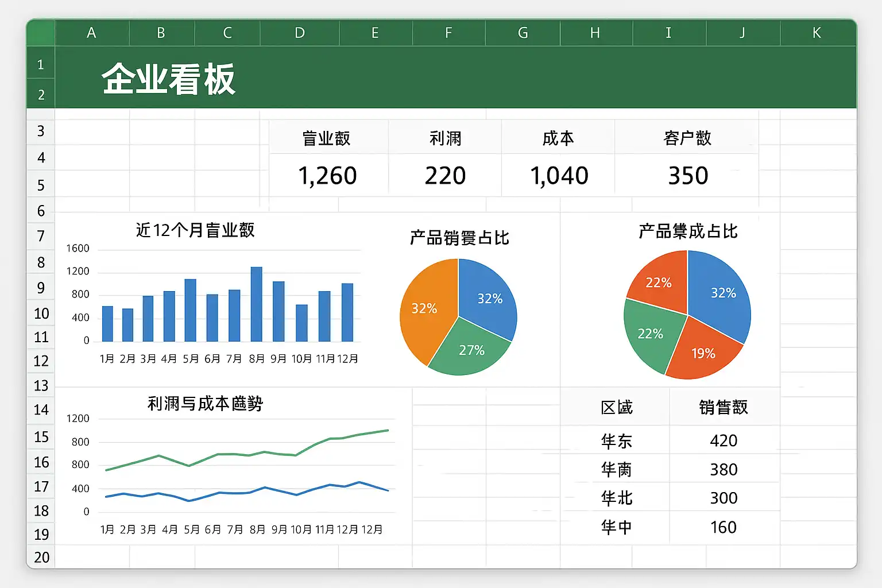Select the 350 customer count cell

click(687, 176)
